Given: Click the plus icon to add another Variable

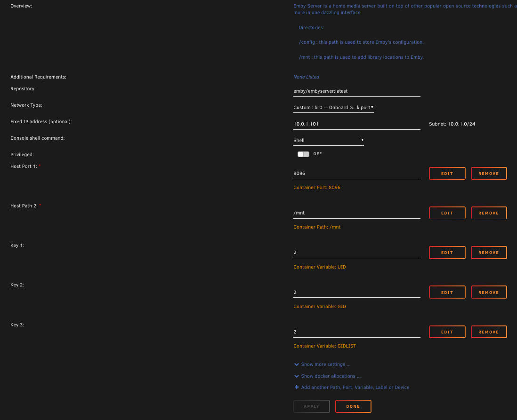Looking at the screenshot, I should tap(296, 387).
